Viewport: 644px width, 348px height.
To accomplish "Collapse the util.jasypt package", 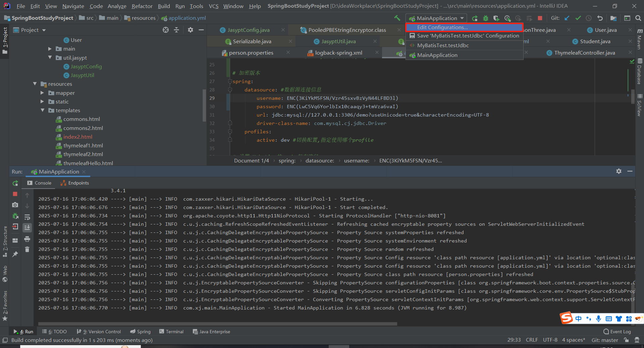I will [50, 58].
